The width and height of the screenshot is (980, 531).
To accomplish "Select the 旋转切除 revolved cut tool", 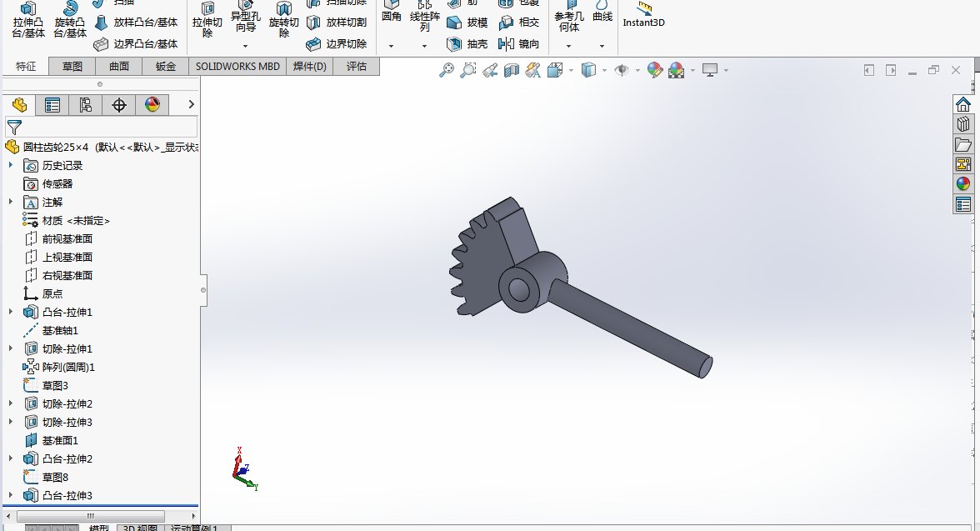I will [x=283, y=19].
